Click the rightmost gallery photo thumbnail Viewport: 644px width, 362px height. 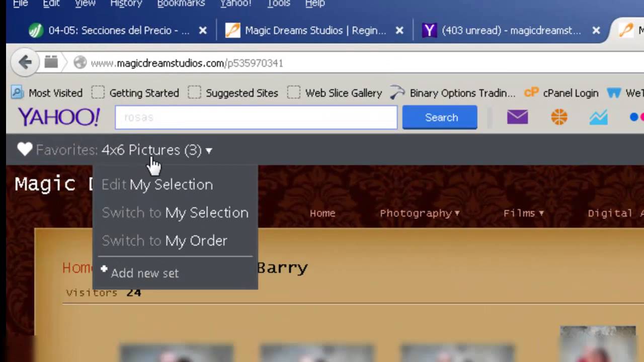pyautogui.click(x=598, y=344)
